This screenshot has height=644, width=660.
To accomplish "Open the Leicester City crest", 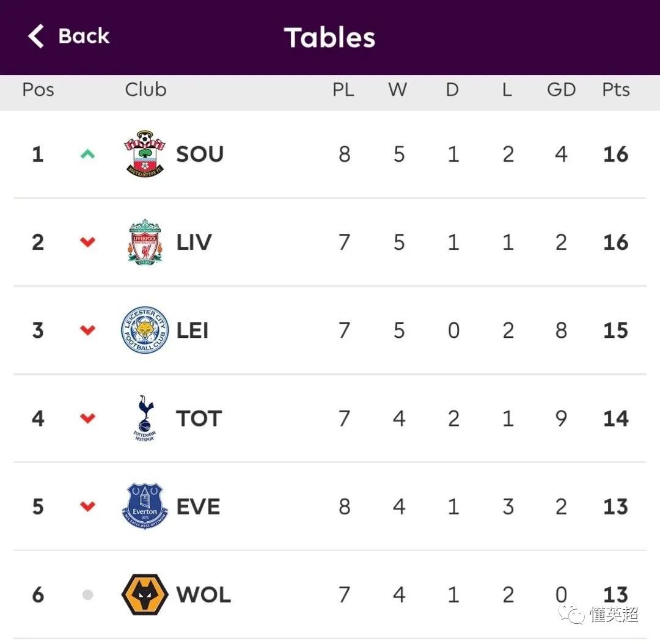I will [x=145, y=330].
